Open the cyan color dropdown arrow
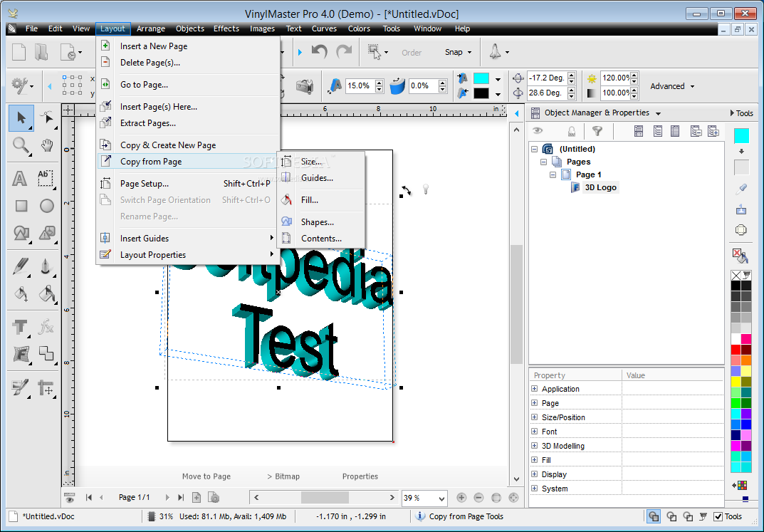Viewport: 764px width, 532px height. click(498, 78)
